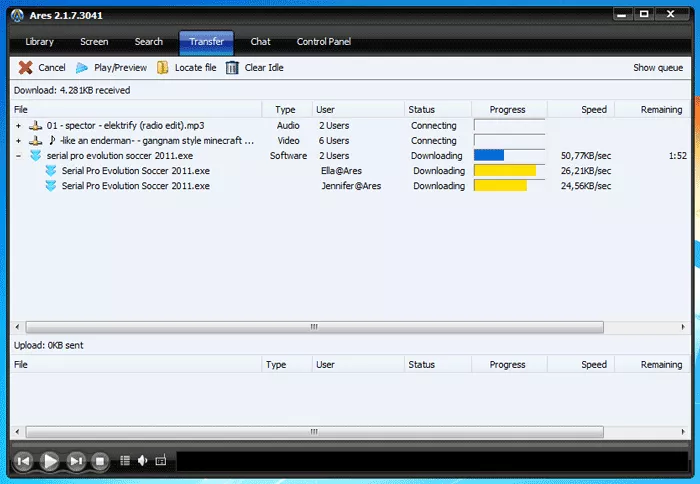
Task: Click the Locate file folder icon
Action: click(162, 67)
